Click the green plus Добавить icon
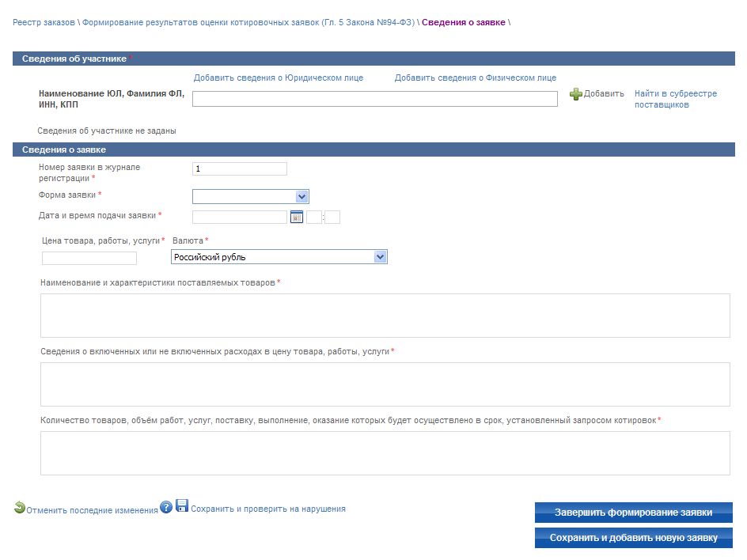 (575, 94)
